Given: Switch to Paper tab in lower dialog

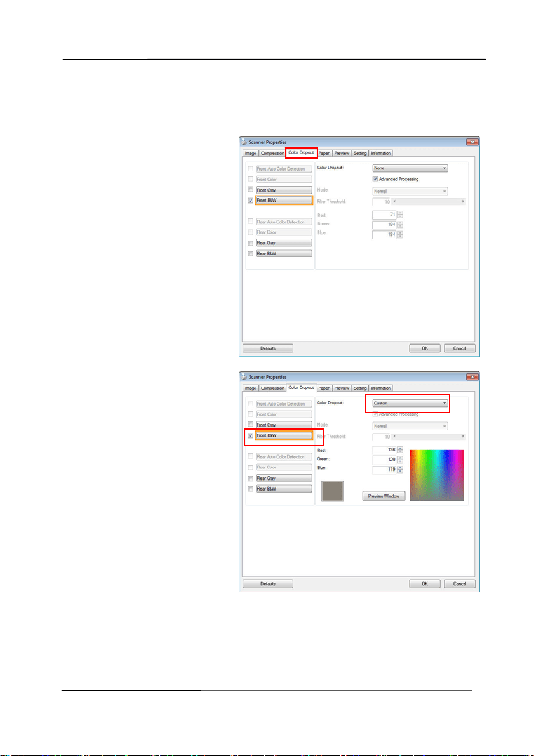Looking at the screenshot, I should pyautogui.click(x=324, y=388).
